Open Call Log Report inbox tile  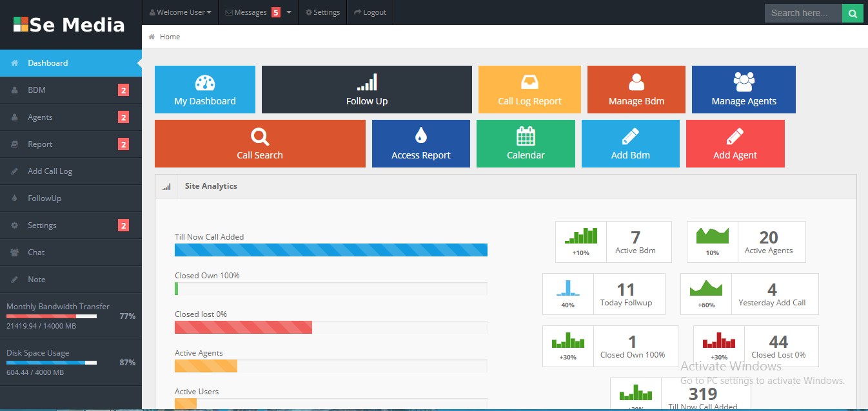coord(529,90)
